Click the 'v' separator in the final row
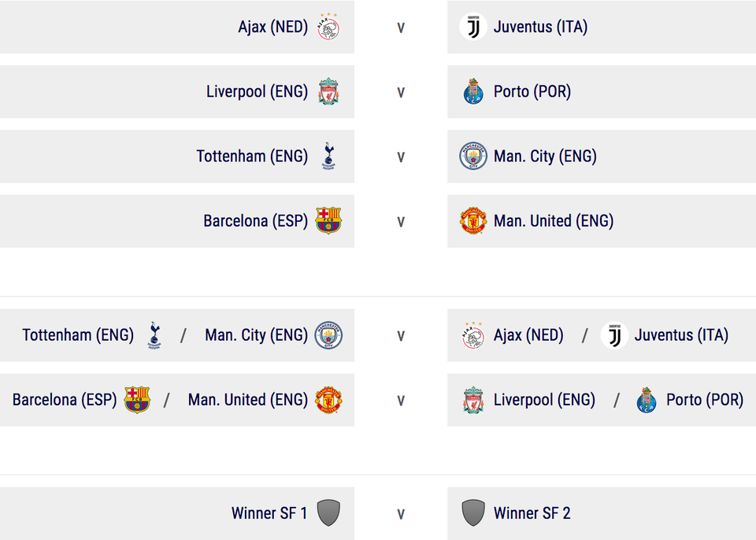The width and height of the screenshot is (756, 540). [401, 514]
